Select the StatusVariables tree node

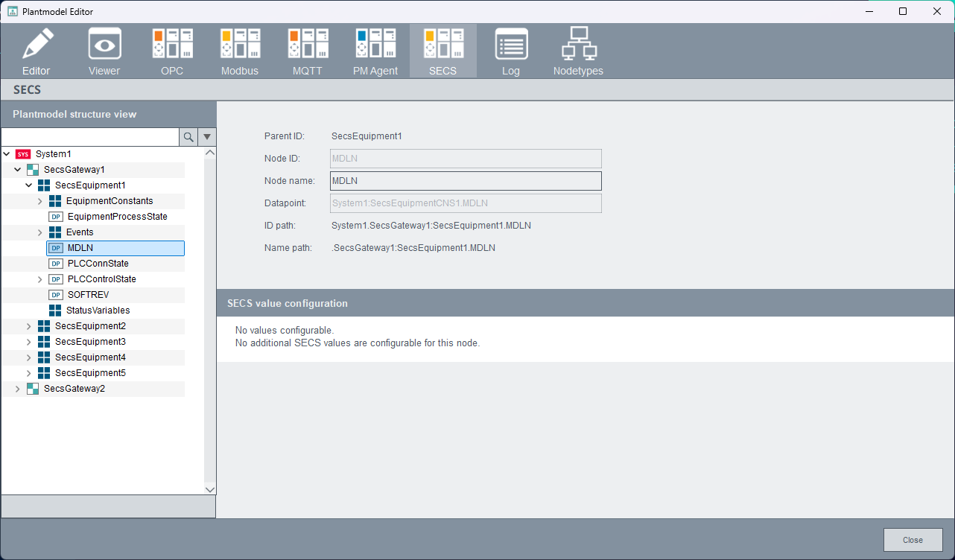[x=98, y=311]
